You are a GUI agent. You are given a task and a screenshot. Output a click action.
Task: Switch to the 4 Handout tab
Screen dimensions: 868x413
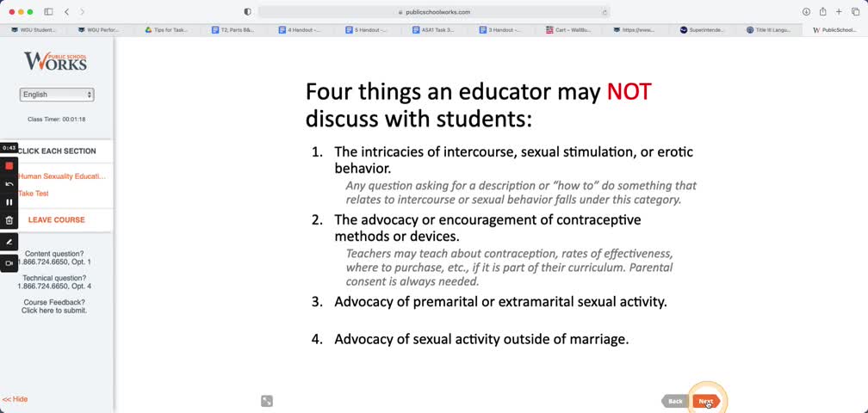tap(301, 30)
